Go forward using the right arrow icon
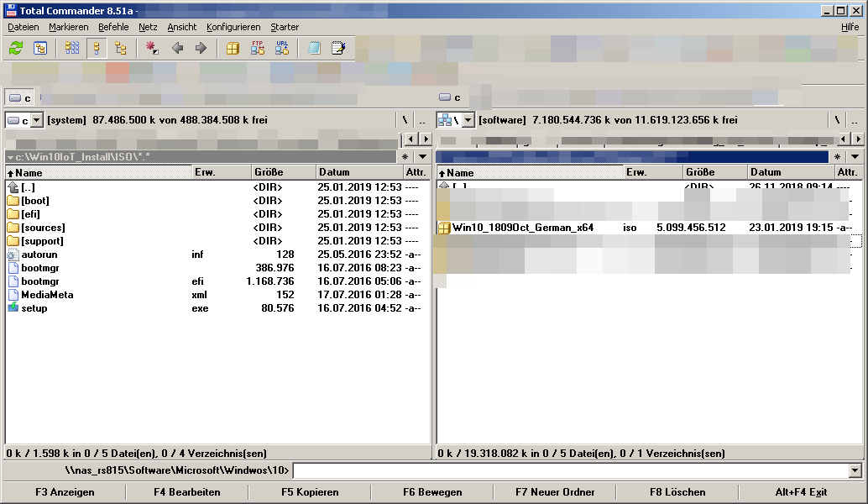This screenshot has width=868, height=504. 201,48
